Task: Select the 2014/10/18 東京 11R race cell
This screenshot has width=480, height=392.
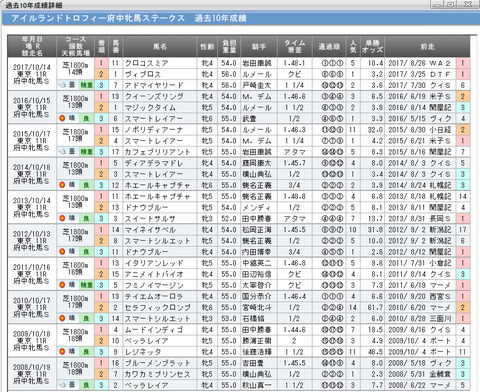Action: (x=32, y=174)
